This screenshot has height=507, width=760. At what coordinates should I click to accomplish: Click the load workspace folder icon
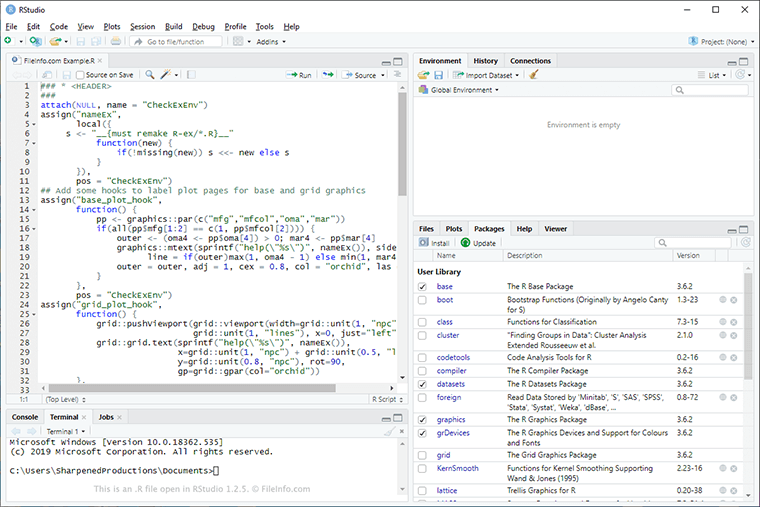(x=424, y=75)
